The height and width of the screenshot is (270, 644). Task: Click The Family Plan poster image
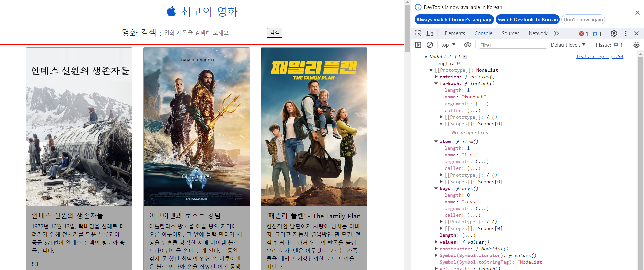314,127
